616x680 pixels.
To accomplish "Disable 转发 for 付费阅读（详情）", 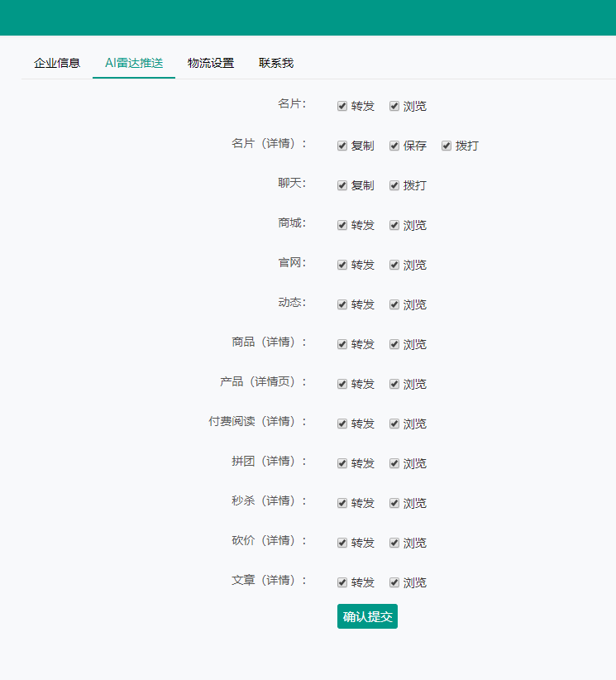I will pyautogui.click(x=342, y=424).
